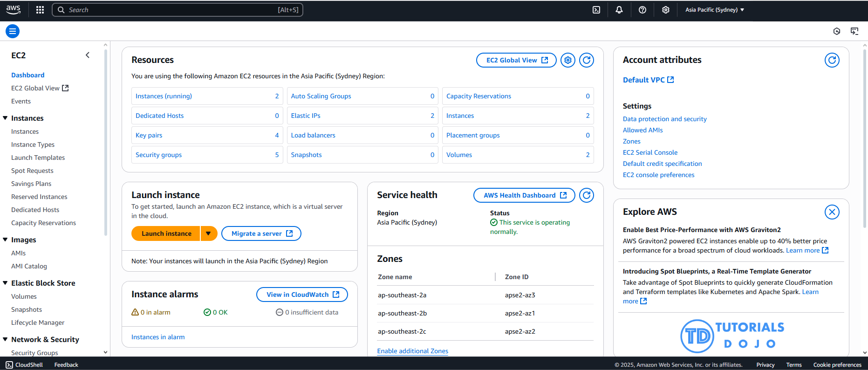The height and width of the screenshot is (370, 868).
Task: Open Volumes resource link in Resources
Action: [x=459, y=155]
